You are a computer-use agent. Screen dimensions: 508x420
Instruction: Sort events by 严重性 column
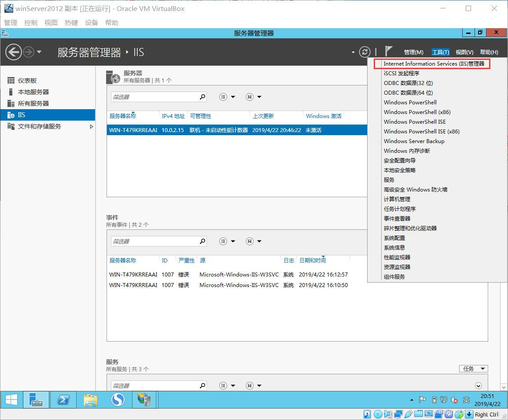[186, 261]
